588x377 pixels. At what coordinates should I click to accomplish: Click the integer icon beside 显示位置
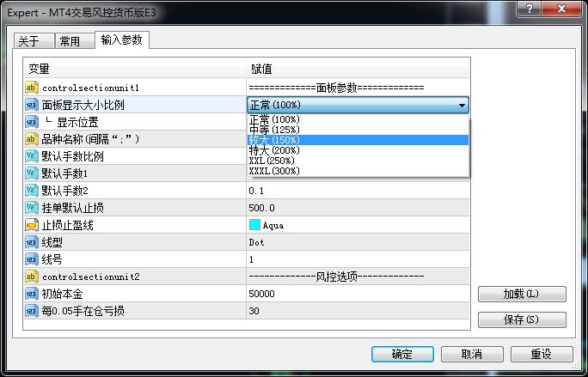[x=32, y=122]
